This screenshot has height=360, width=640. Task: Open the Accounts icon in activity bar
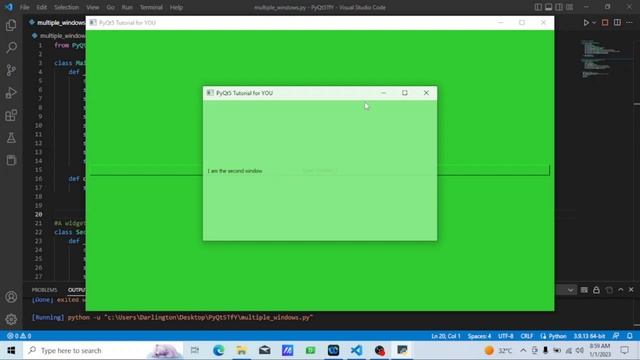[11, 297]
